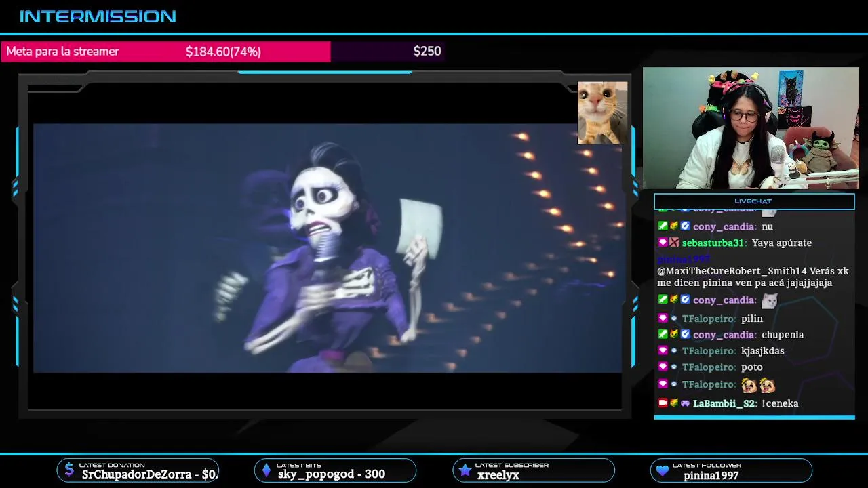Click latest subscriber name xreelyx

498,474
